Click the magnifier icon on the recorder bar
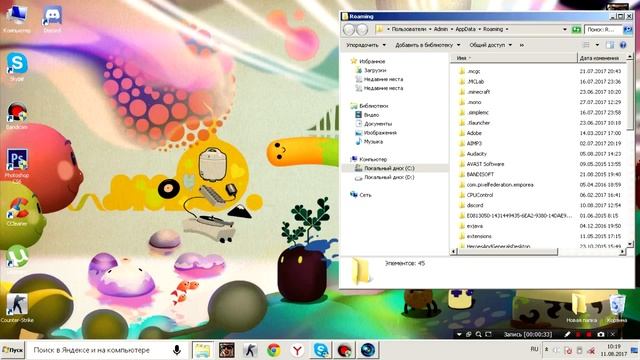 point(478,334)
